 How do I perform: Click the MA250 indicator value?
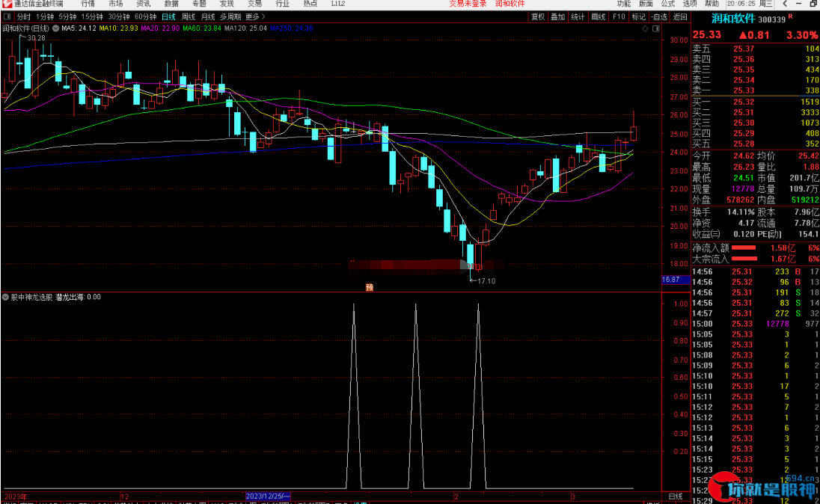(x=291, y=28)
